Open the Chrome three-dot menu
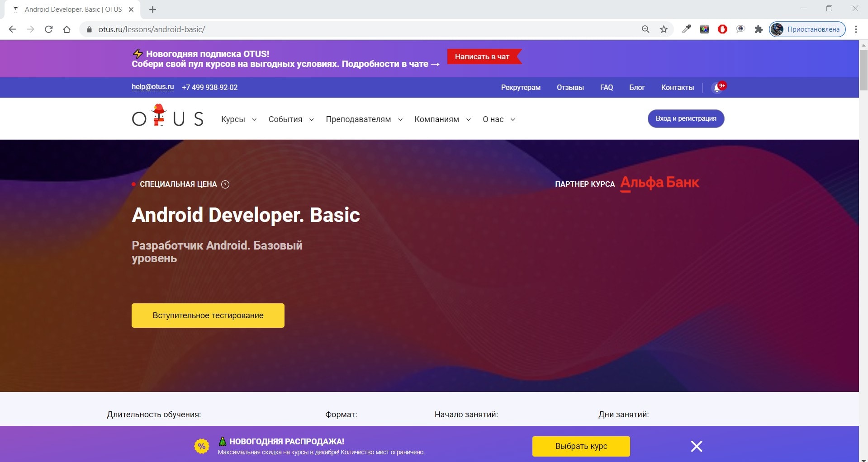Image resolution: width=868 pixels, height=462 pixels. tap(856, 29)
